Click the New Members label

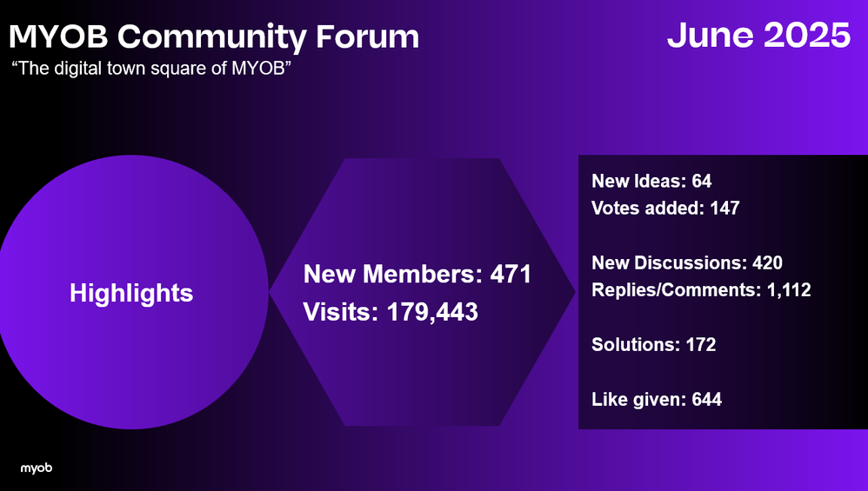[x=388, y=275]
